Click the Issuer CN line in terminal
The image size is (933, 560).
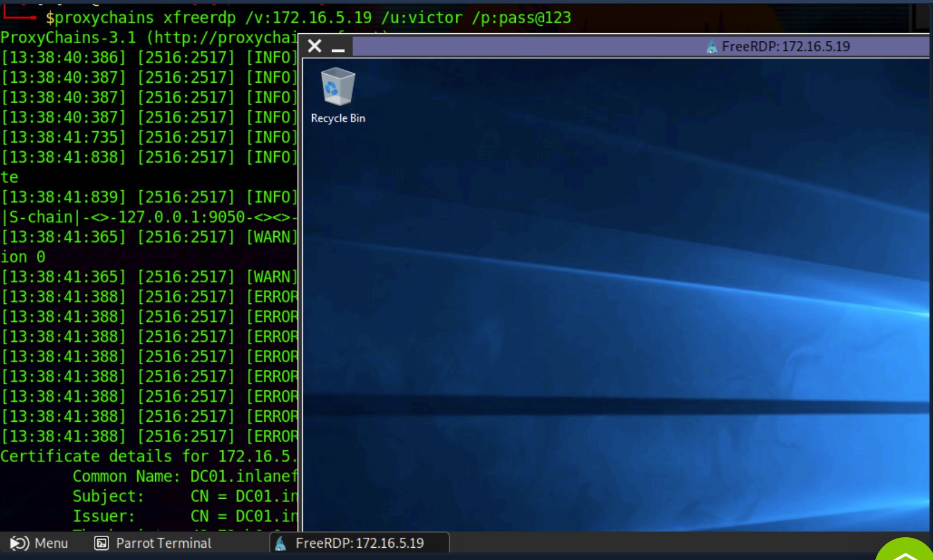tap(185, 516)
